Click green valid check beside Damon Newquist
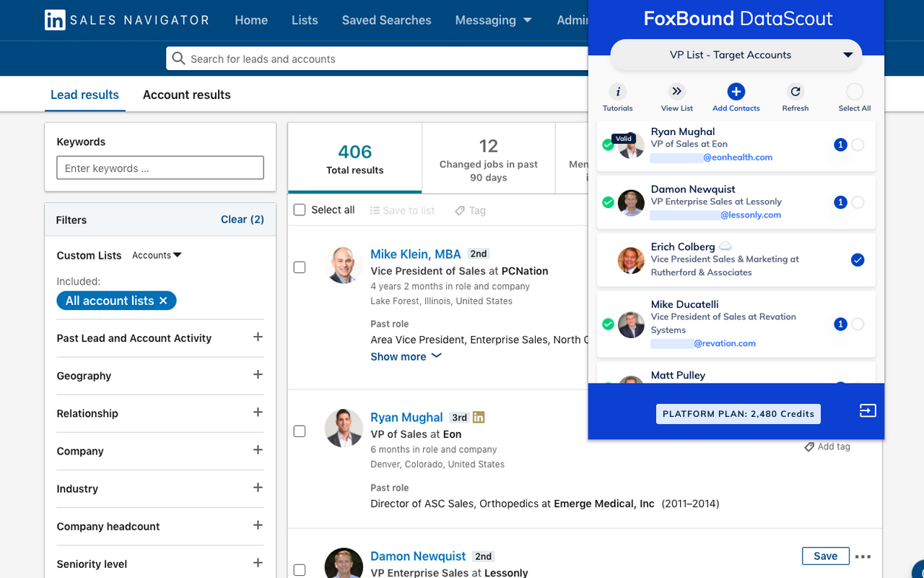 click(x=608, y=202)
